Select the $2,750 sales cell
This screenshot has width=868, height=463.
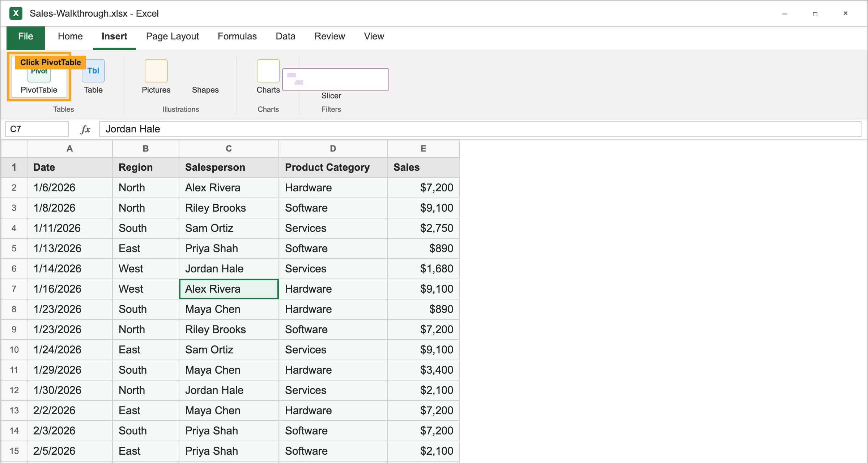tap(424, 228)
